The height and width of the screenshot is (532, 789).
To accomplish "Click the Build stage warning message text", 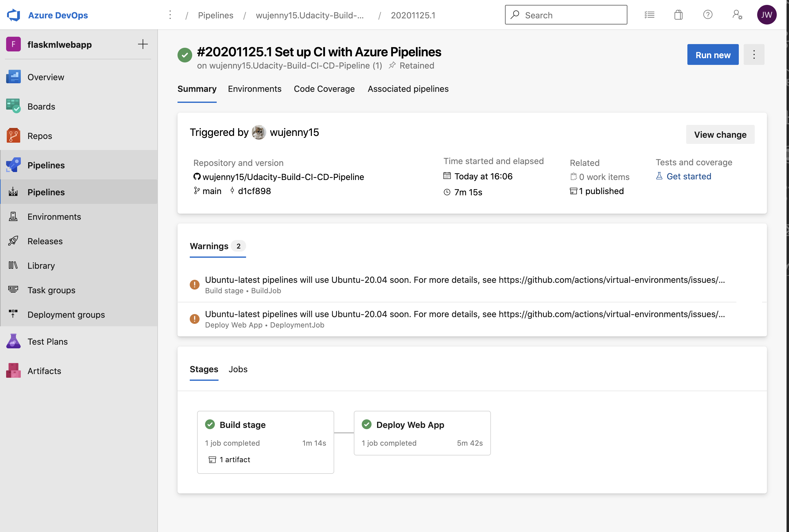I will click(465, 280).
